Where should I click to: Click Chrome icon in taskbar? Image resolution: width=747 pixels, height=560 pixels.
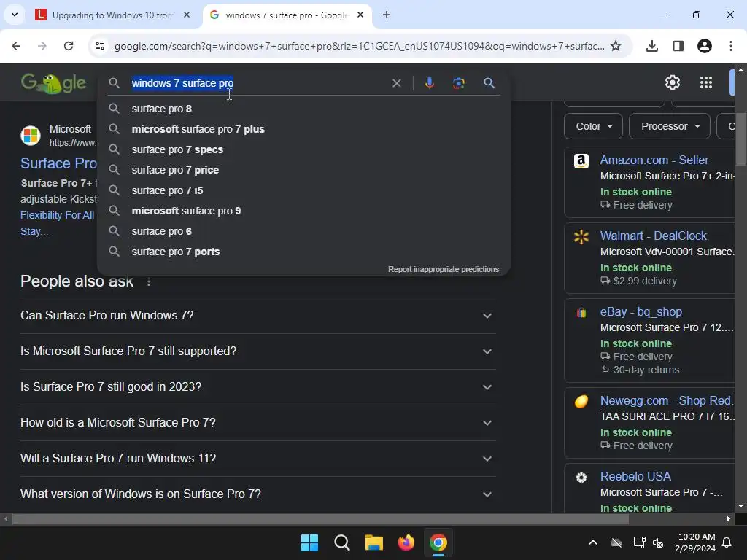click(x=438, y=542)
